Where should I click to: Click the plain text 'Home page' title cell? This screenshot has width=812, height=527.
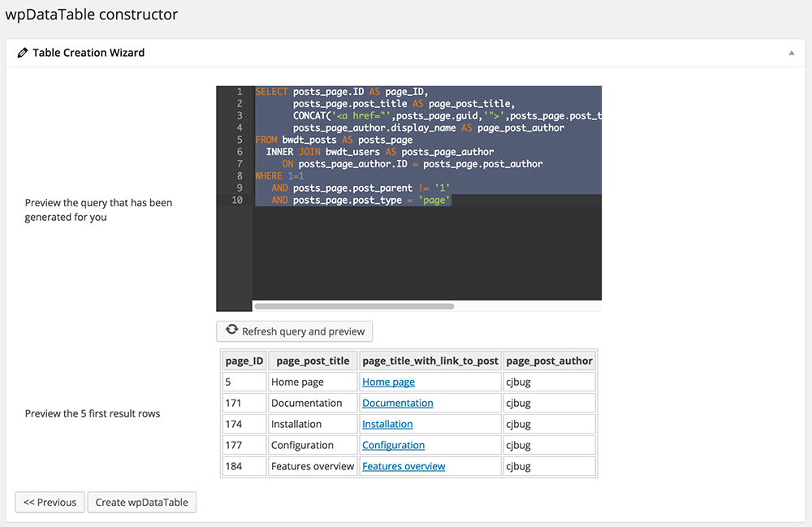pyautogui.click(x=313, y=382)
